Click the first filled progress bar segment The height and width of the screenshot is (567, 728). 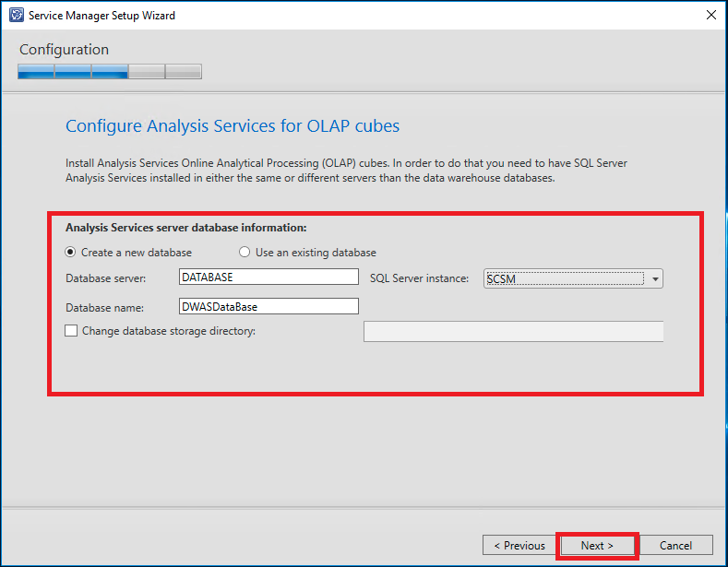click(36, 72)
